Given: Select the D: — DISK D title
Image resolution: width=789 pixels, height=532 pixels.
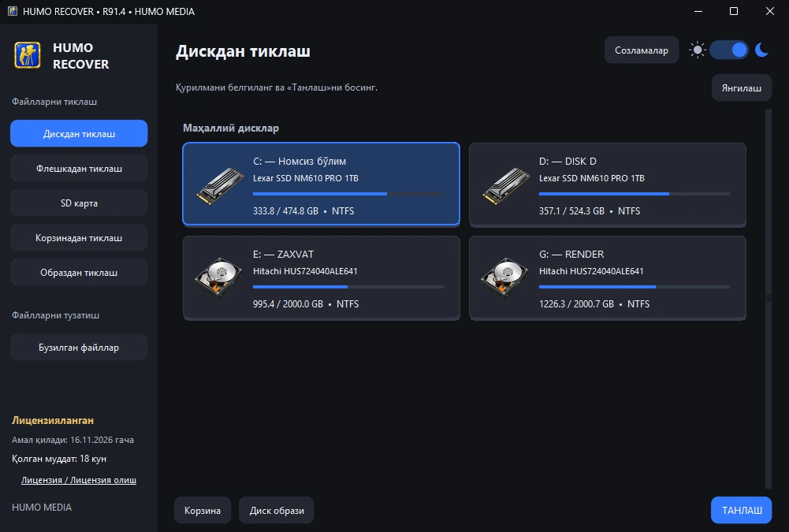Looking at the screenshot, I should tap(568, 162).
